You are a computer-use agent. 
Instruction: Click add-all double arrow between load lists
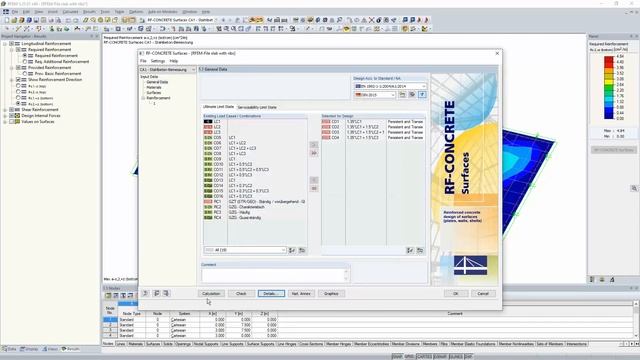(x=314, y=153)
